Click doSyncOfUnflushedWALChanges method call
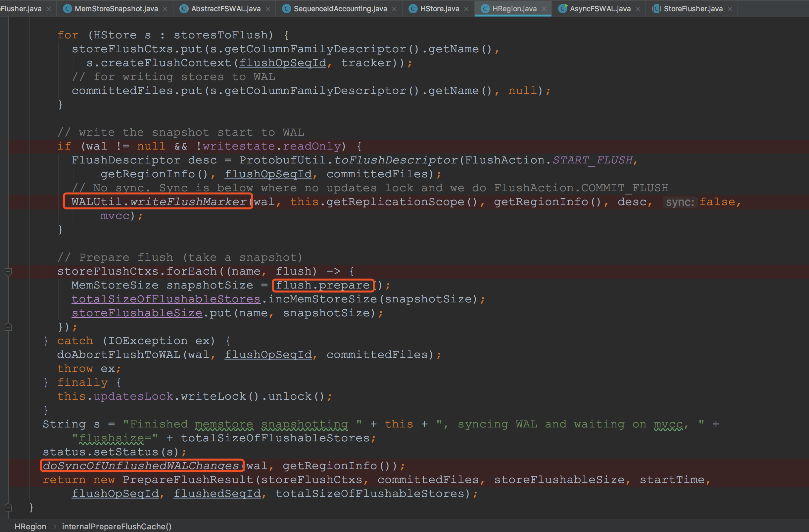This screenshot has height=532, width=809. (141, 466)
